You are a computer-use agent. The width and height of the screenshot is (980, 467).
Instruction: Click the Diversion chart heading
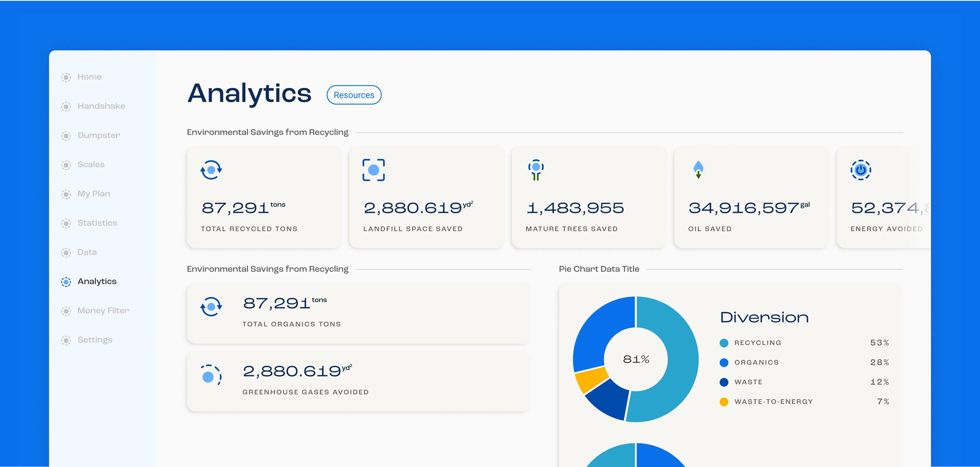click(x=764, y=318)
